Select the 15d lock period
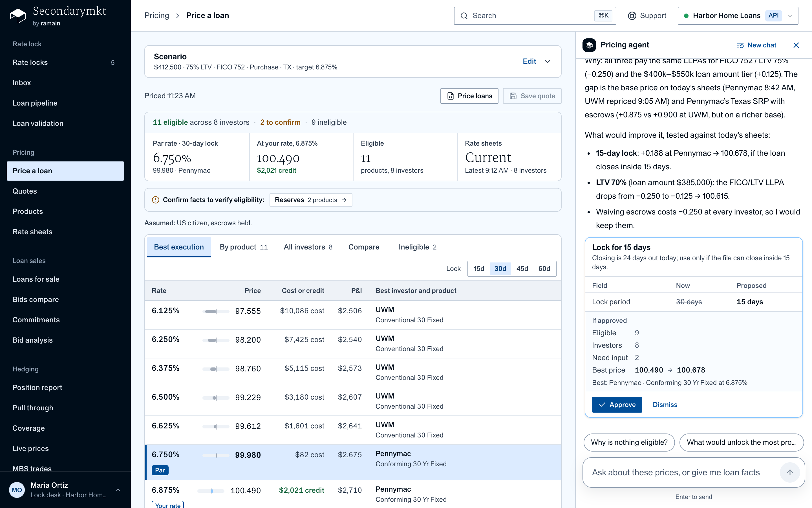The height and width of the screenshot is (508, 812). click(479, 268)
